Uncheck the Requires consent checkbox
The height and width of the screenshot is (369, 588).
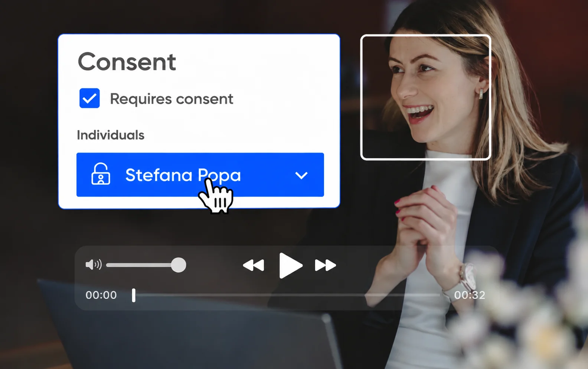[x=89, y=98]
